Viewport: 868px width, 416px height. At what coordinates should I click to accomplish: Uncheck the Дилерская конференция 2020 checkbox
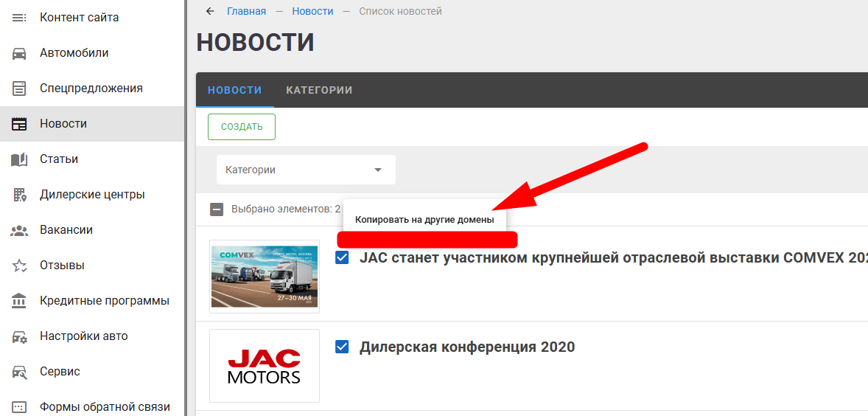point(342,347)
